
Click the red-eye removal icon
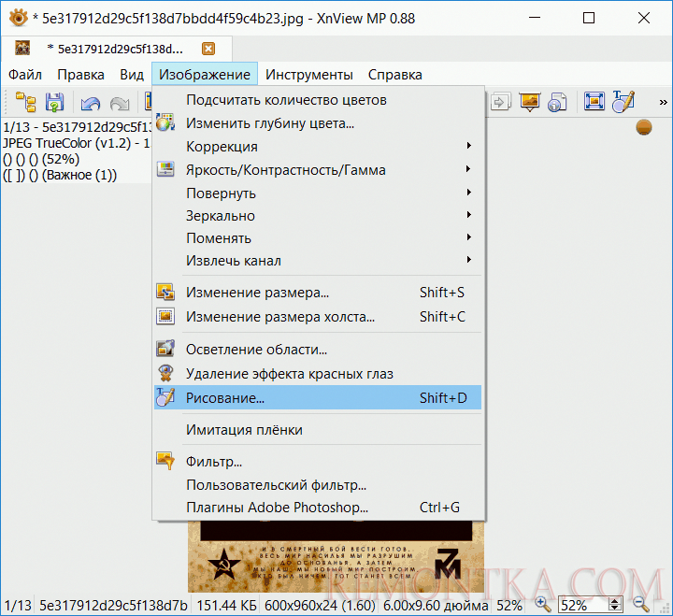(165, 373)
